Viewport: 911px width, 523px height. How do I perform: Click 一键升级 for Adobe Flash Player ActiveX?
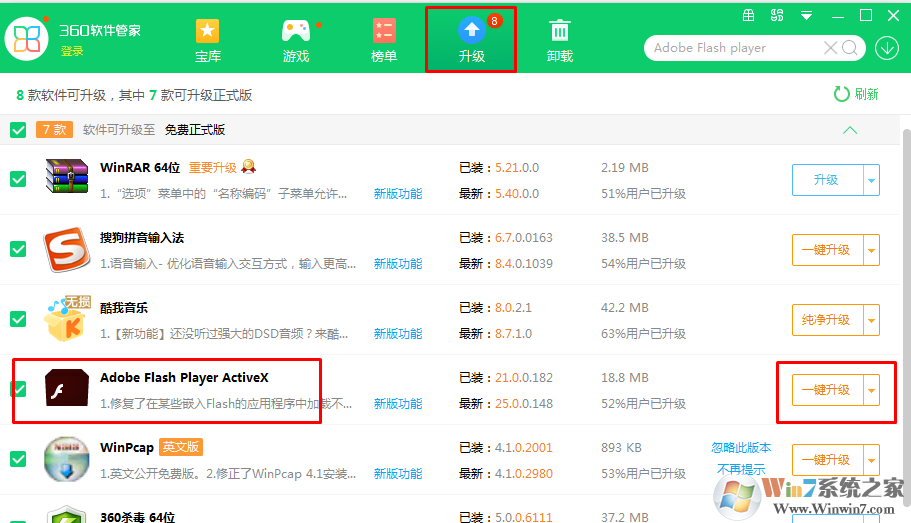click(827, 390)
